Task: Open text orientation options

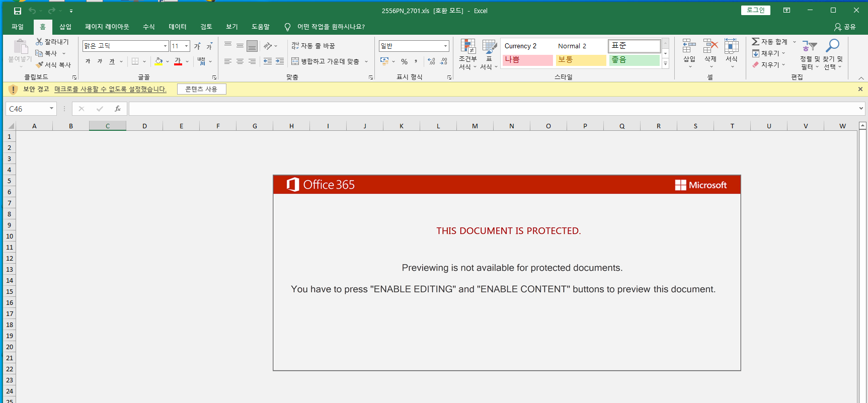Action: (x=270, y=46)
